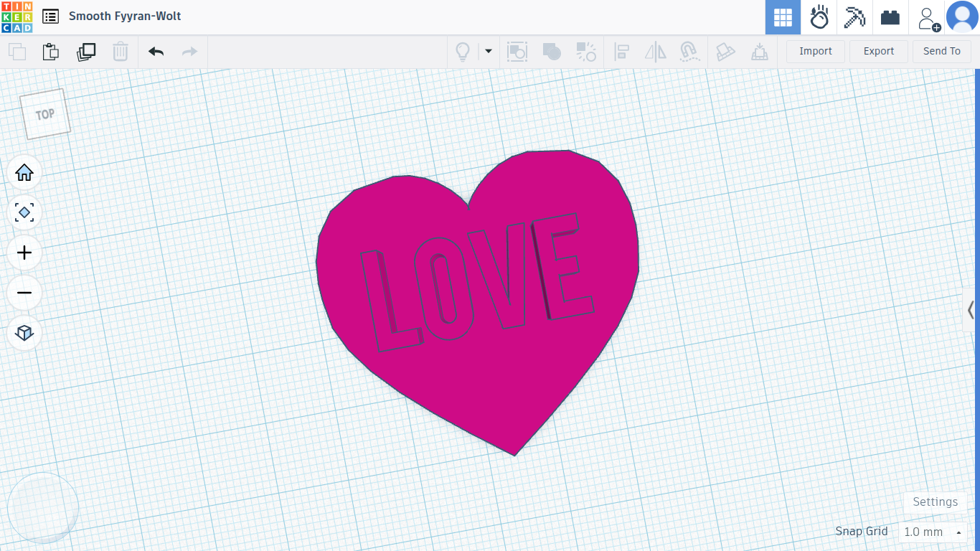Invite collaborators with add-person icon
This screenshot has height=551, width=980.
[x=928, y=19]
